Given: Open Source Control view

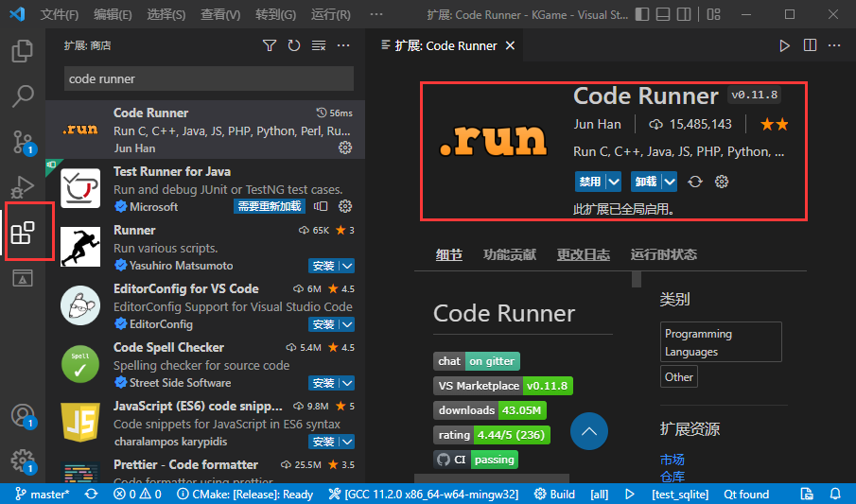Looking at the screenshot, I should pyautogui.click(x=22, y=142).
